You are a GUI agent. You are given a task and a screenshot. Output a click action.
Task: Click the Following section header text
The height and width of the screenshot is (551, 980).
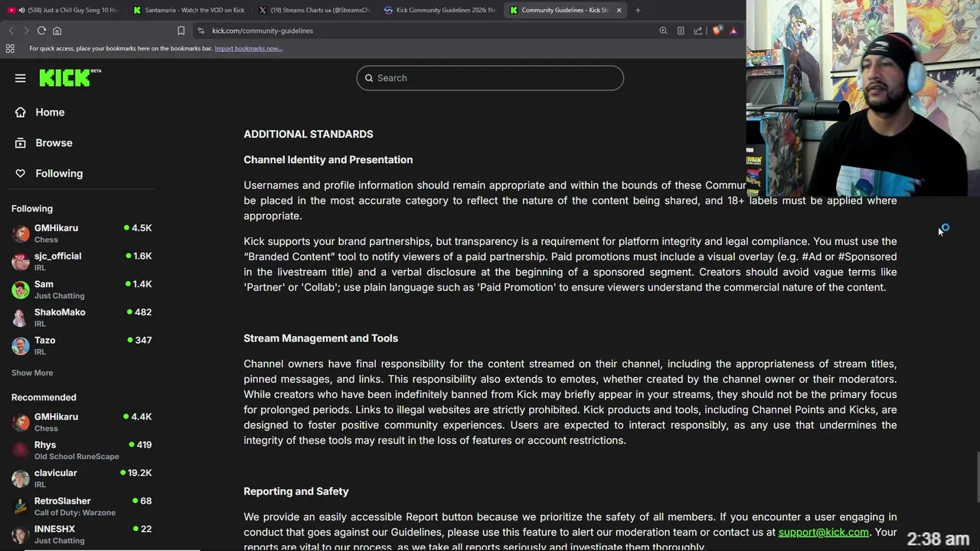click(x=32, y=208)
